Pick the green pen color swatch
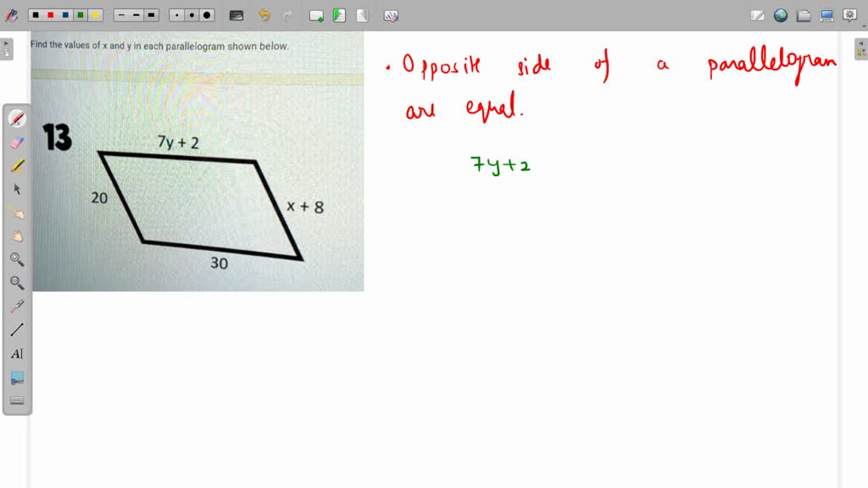Image resolution: width=868 pixels, height=488 pixels. point(80,14)
